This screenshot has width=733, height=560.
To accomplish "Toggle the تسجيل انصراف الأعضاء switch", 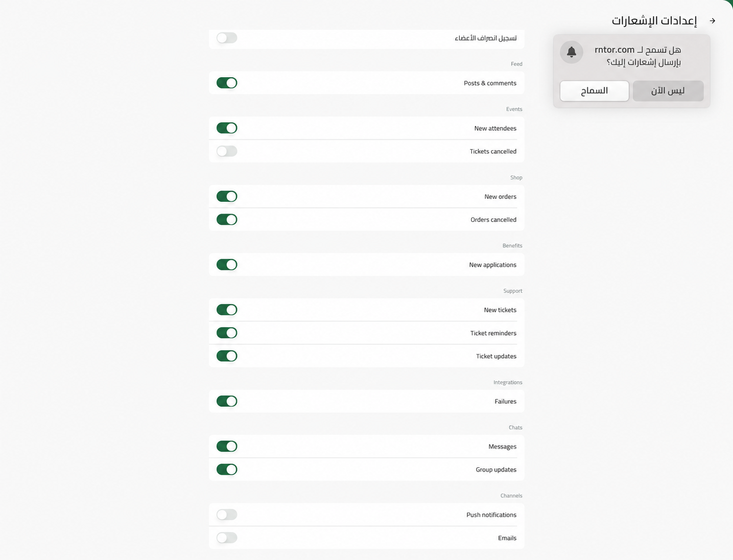I will coord(227,38).
